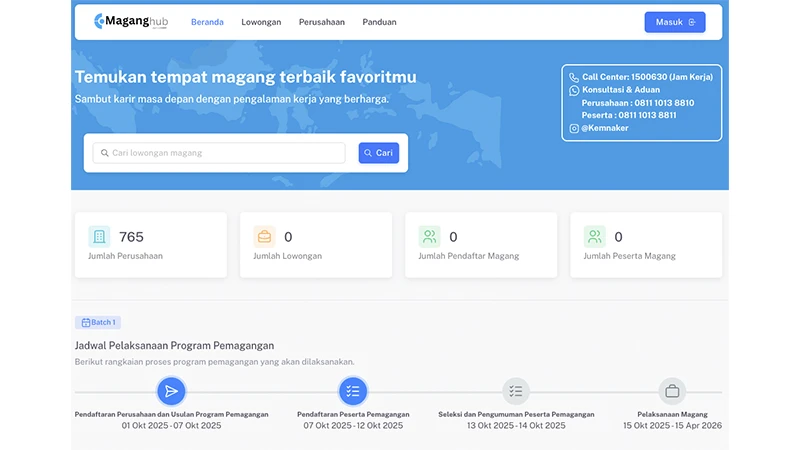Click the Instagram icon beside @Kemnaker
Image resolution: width=800 pixels, height=450 pixels.
[574, 129]
